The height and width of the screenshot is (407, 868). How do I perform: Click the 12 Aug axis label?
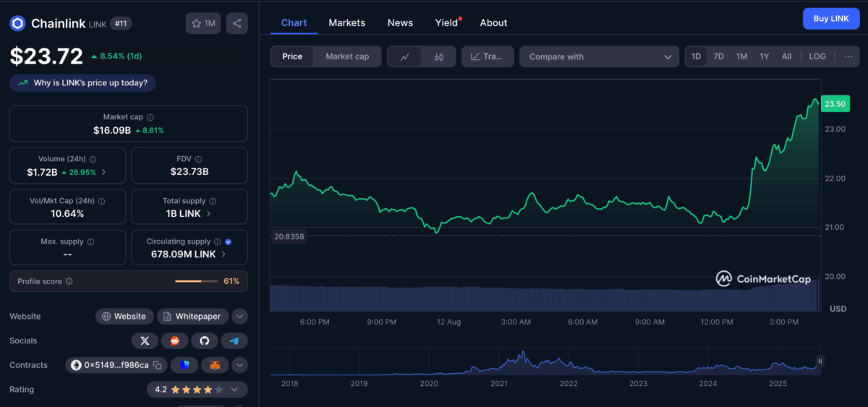[448, 322]
